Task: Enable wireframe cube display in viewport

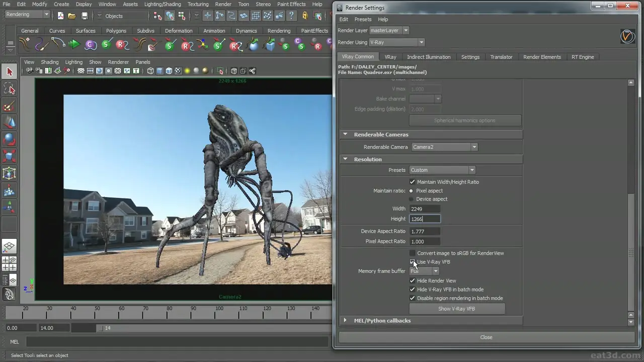Action: click(x=150, y=71)
